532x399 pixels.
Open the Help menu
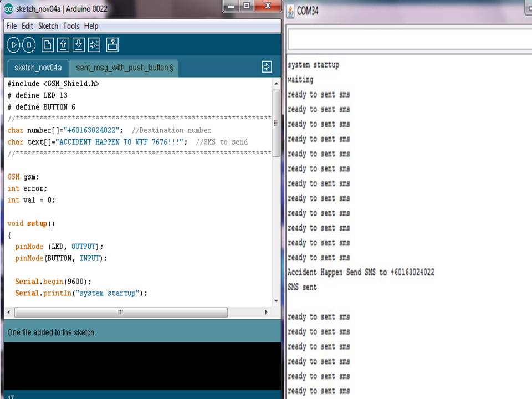(x=91, y=26)
